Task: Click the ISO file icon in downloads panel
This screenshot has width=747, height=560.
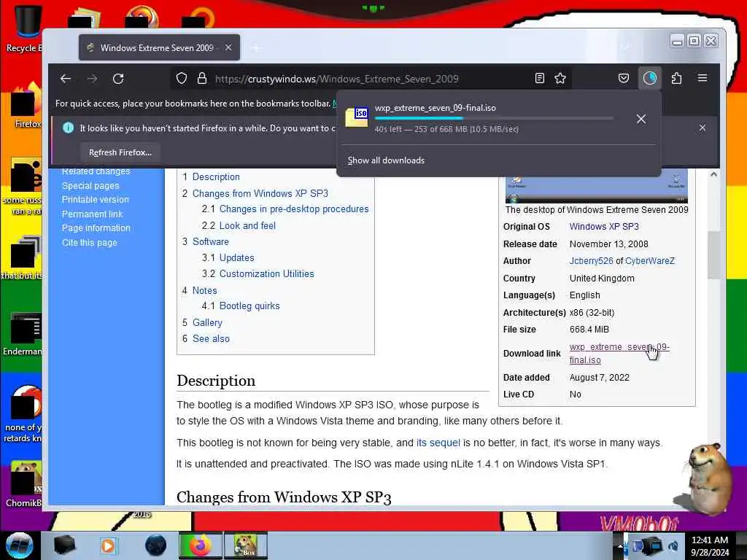Action: [x=357, y=117]
